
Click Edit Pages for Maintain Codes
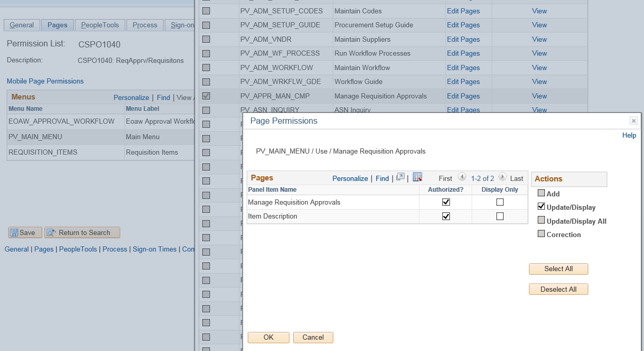point(463,11)
